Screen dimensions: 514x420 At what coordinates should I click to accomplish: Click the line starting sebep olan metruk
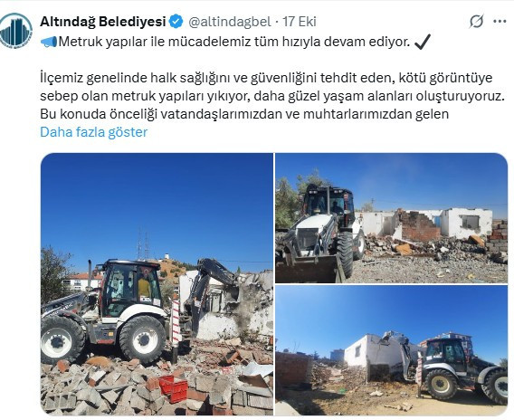tap(272, 96)
